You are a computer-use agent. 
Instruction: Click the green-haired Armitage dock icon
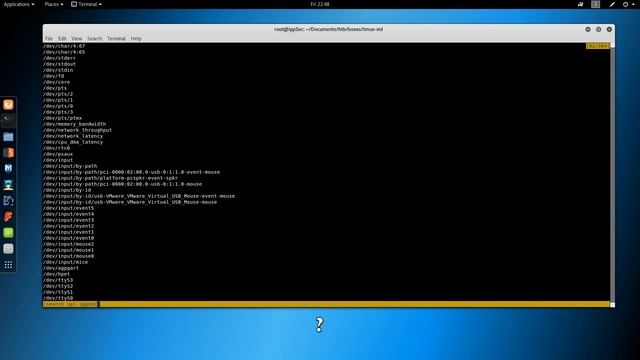click(8, 184)
